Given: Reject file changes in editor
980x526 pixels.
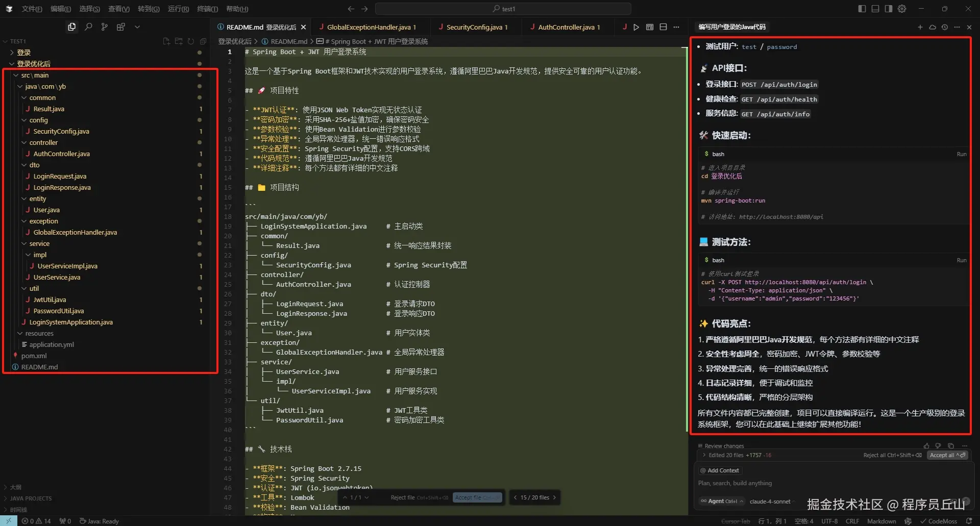Looking at the screenshot, I should [419, 497].
